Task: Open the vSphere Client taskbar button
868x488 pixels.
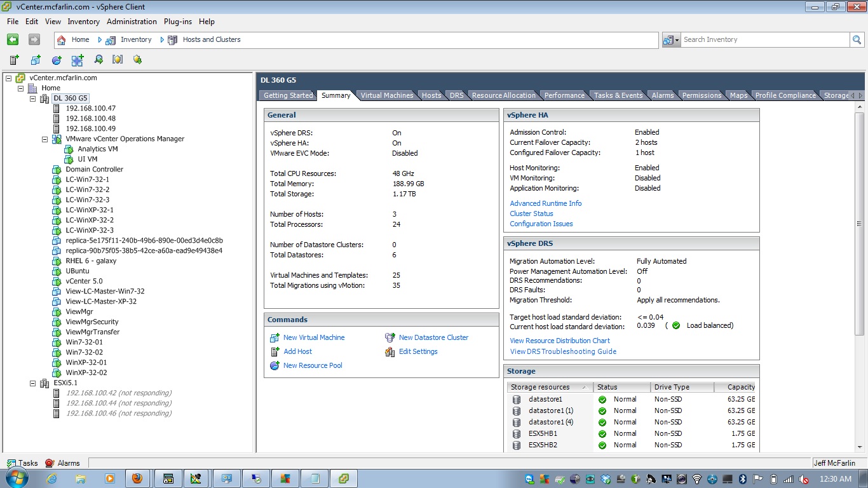Action: pos(344,478)
